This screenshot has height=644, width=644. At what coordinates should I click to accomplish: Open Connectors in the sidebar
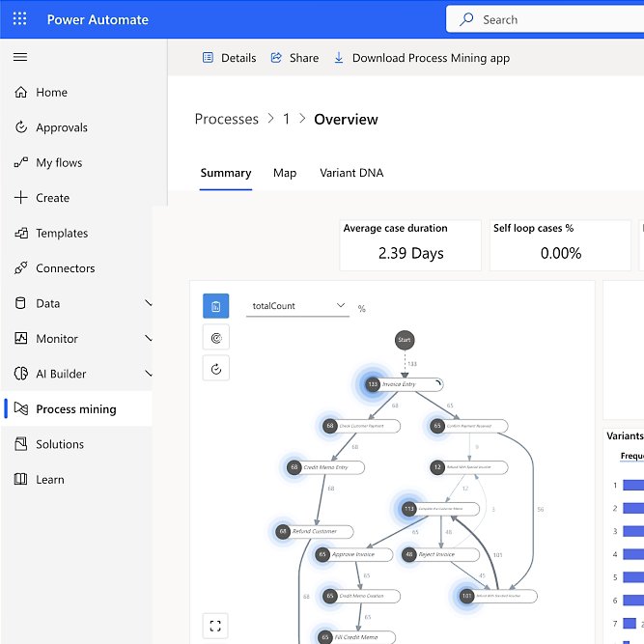coord(54,268)
